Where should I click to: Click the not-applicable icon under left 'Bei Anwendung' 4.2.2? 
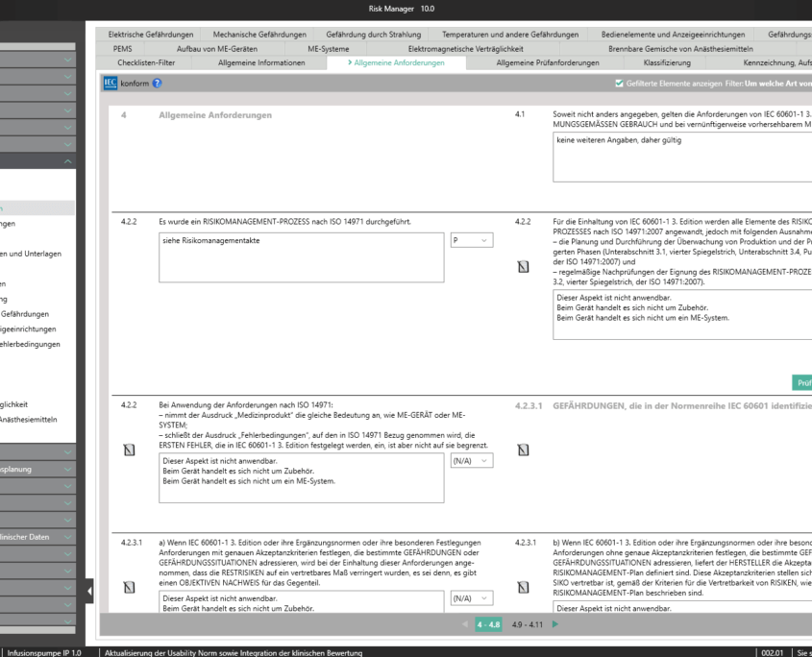(128, 449)
